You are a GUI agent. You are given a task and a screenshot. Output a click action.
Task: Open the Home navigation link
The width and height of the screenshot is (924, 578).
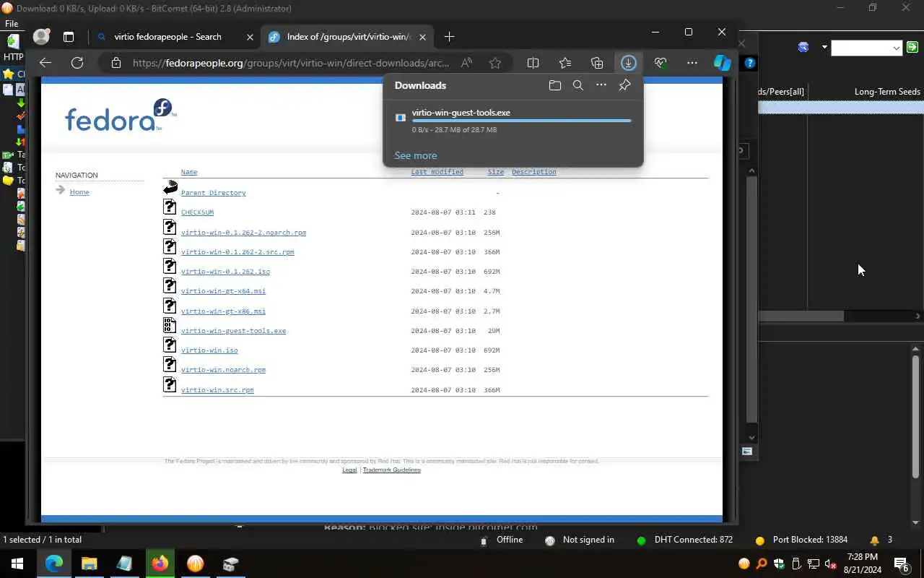tap(79, 192)
